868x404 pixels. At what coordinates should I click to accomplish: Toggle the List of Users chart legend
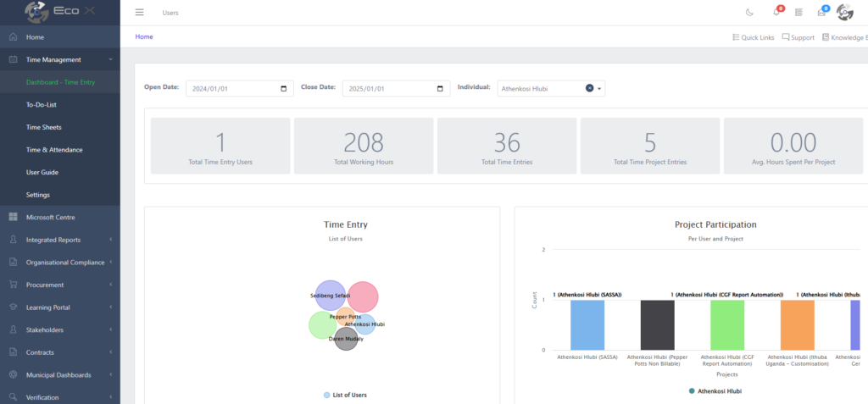(345, 396)
